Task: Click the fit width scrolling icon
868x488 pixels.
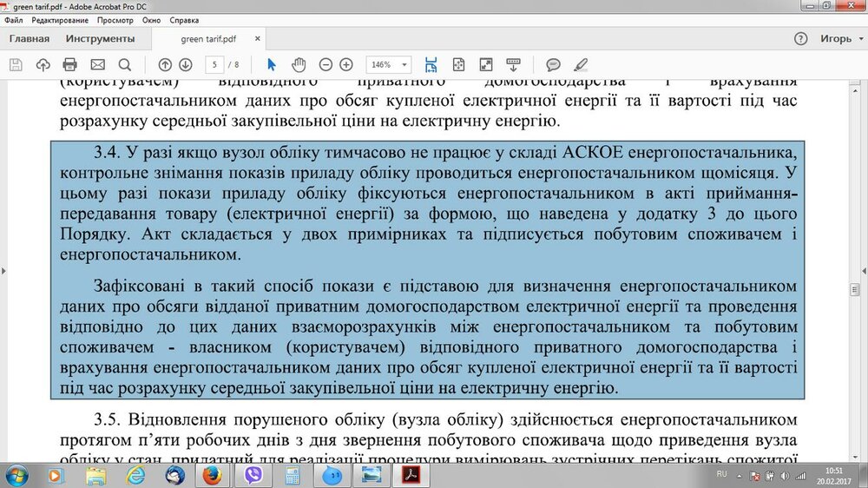Action: 431,65
